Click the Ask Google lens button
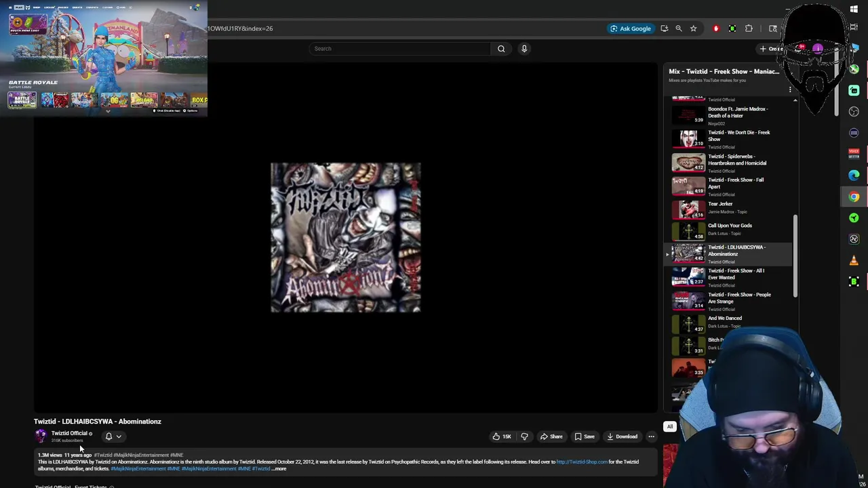This screenshot has width=868, height=488. point(631,28)
